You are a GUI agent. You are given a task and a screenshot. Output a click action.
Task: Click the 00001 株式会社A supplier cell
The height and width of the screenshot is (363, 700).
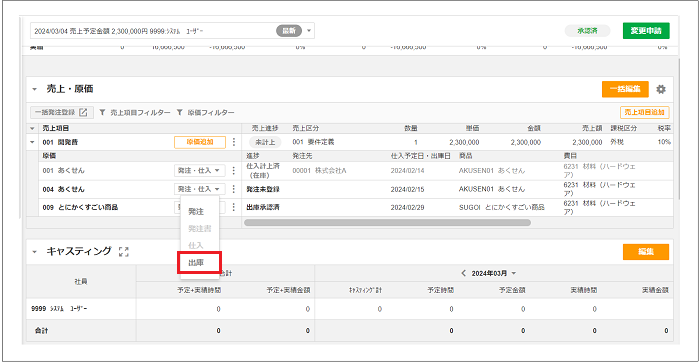[319, 171]
